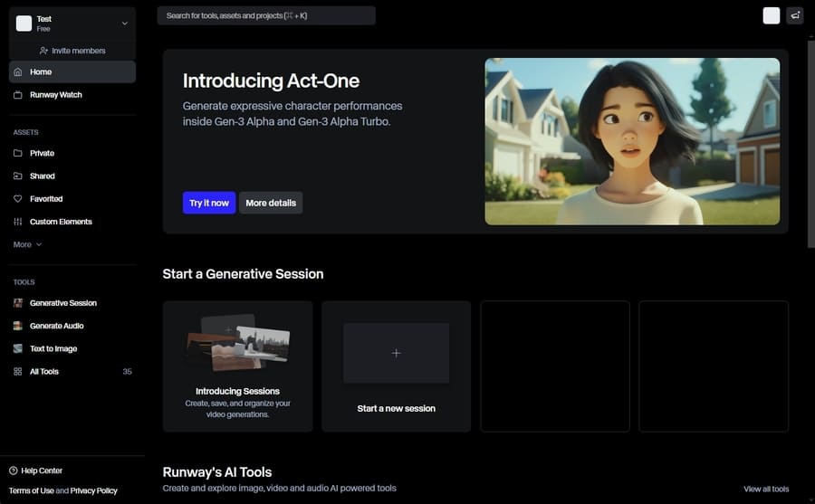Click the TOOLS section label
The height and width of the screenshot is (504, 815).
[x=24, y=282]
